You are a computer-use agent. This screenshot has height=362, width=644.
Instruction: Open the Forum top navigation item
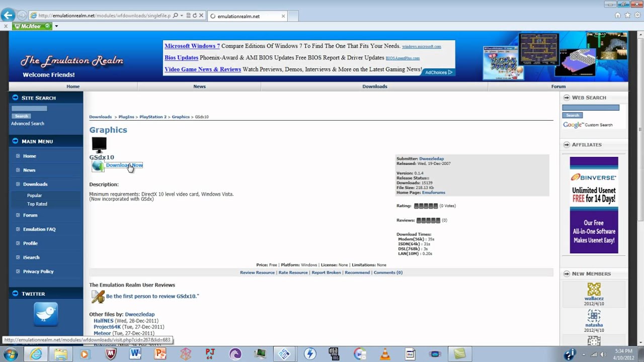click(558, 86)
